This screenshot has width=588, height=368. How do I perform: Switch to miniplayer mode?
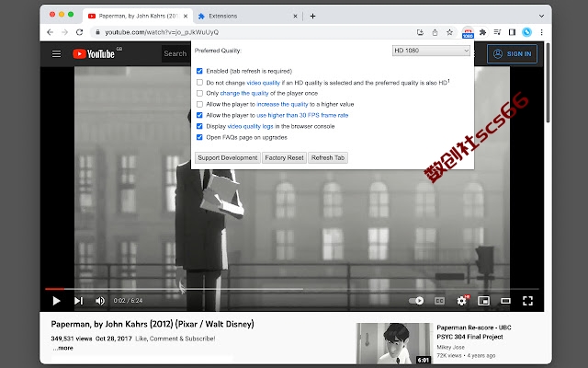click(x=484, y=301)
